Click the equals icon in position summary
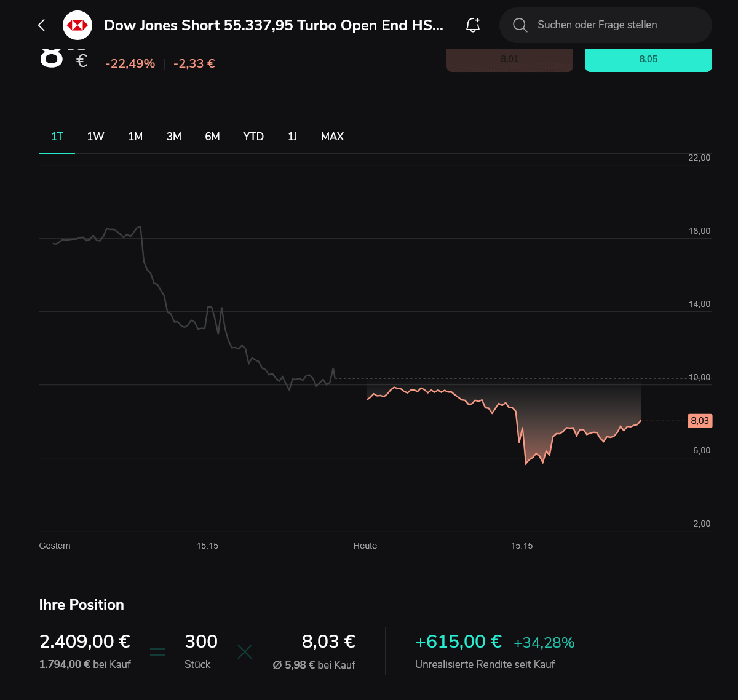738x700 pixels. 158,652
